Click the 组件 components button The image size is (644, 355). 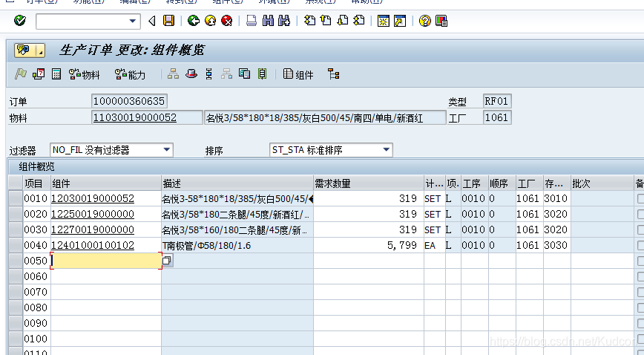(298, 74)
